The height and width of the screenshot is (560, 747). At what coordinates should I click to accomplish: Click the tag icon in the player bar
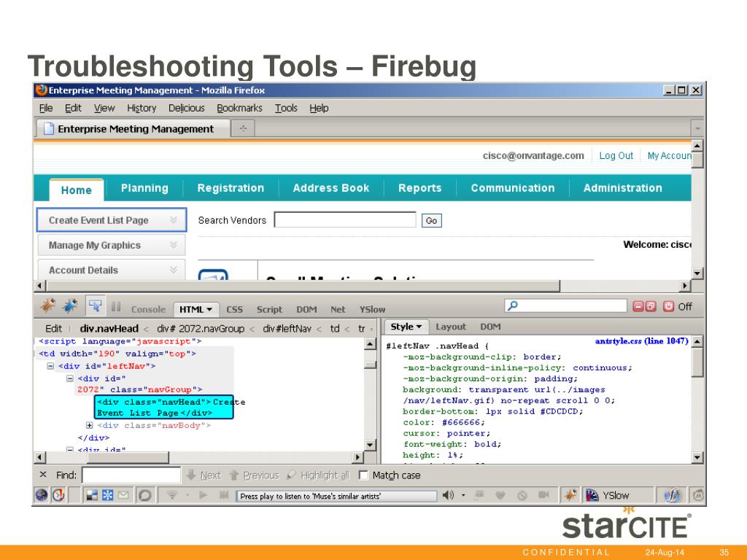(x=479, y=495)
